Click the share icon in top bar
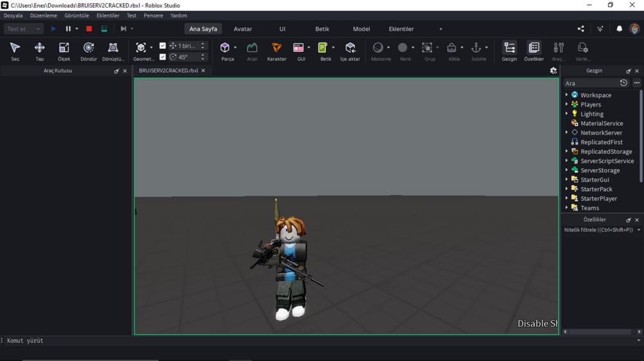The width and height of the screenshot is (644, 361). [581, 29]
